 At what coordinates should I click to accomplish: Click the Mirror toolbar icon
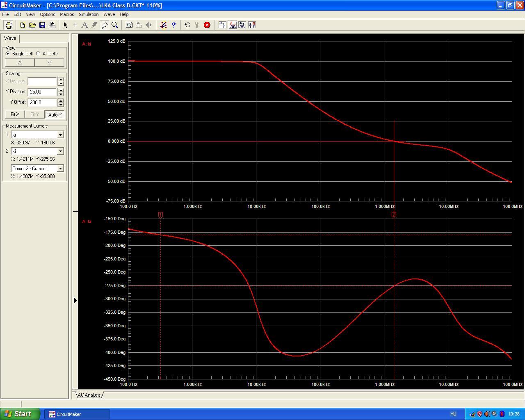(x=149, y=25)
